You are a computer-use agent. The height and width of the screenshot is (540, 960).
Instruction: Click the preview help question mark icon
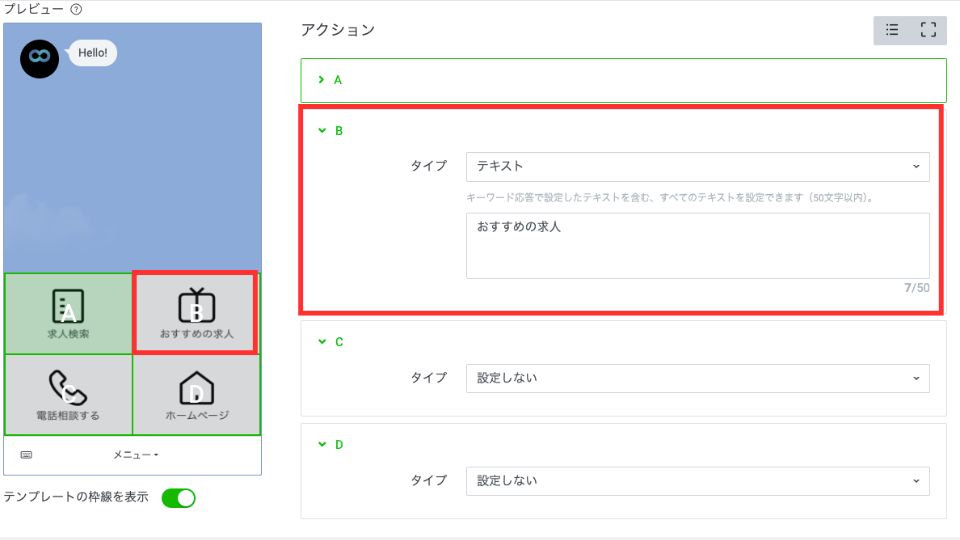(77, 9)
